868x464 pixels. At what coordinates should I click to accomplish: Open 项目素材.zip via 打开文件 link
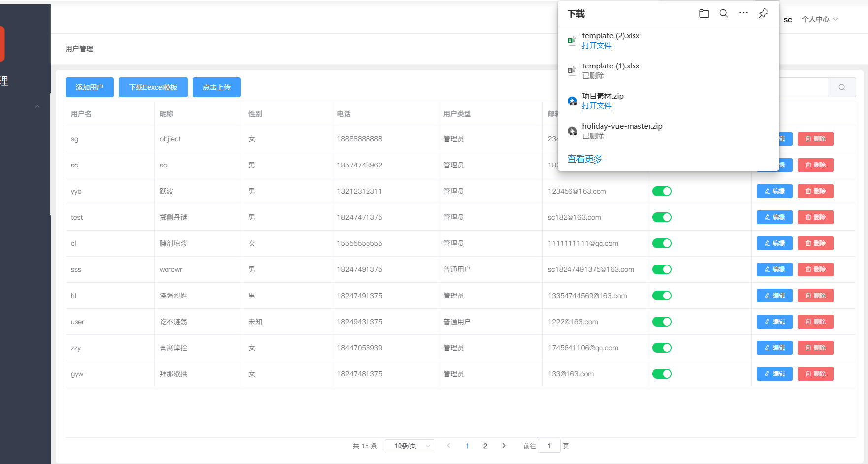(597, 106)
